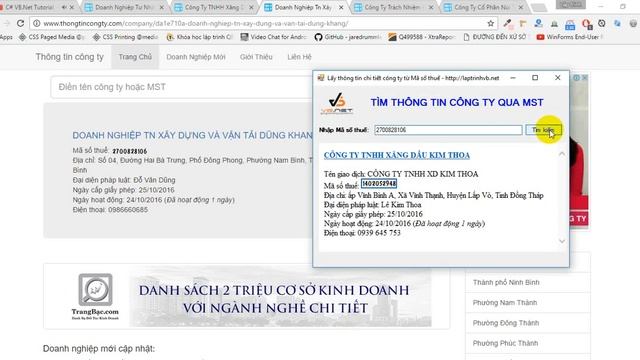Image resolution: width=640 pixels, height=360 pixels.
Task: Close the advertisement with X icon
Action: coord(584,78)
